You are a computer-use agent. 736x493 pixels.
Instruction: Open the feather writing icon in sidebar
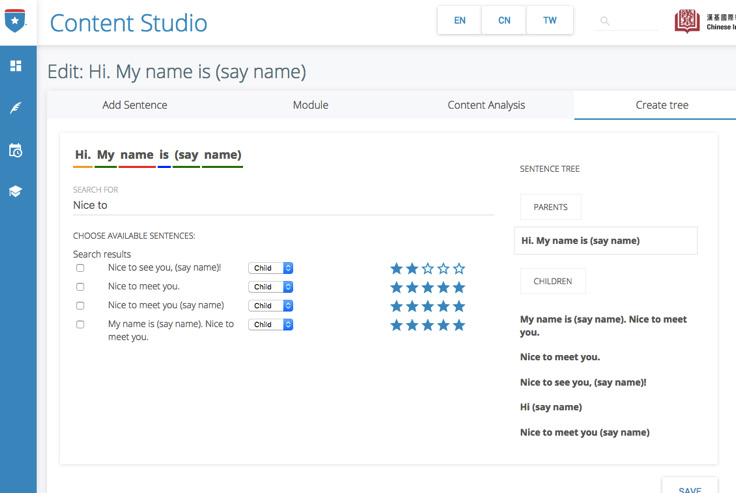pos(15,108)
